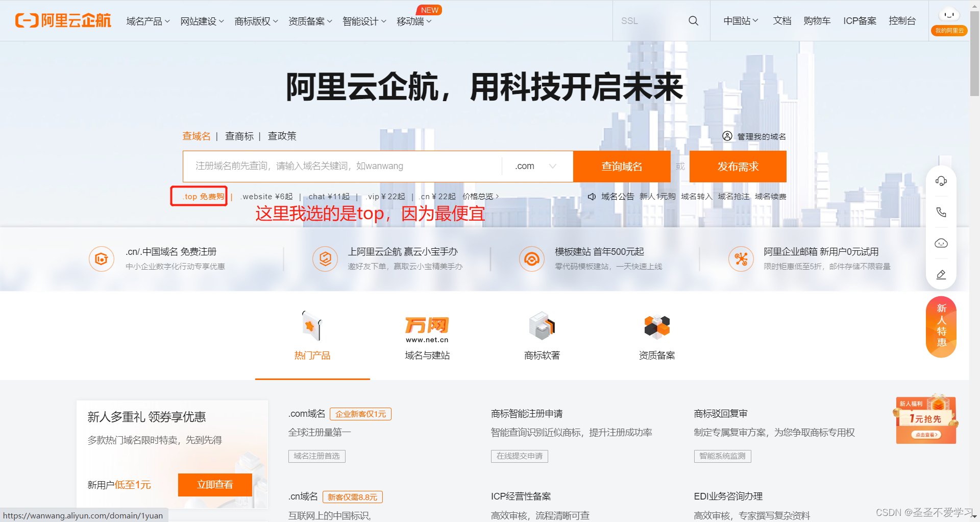Click the 发布需求 button
Viewport: 980px width, 522px height.
pos(738,166)
